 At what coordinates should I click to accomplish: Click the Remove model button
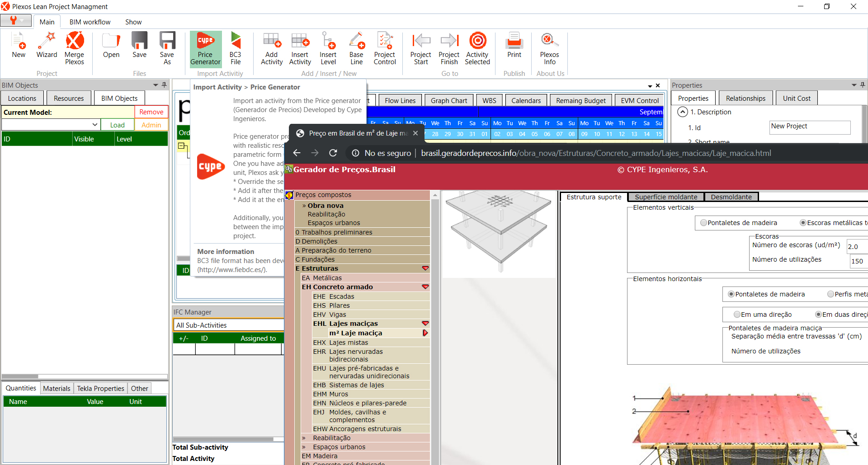(151, 112)
